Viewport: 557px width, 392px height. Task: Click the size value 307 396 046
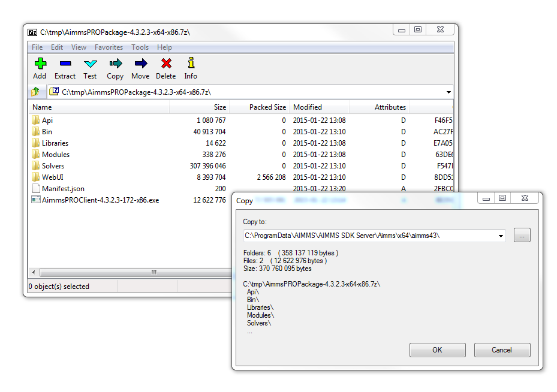[x=208, y=166]
